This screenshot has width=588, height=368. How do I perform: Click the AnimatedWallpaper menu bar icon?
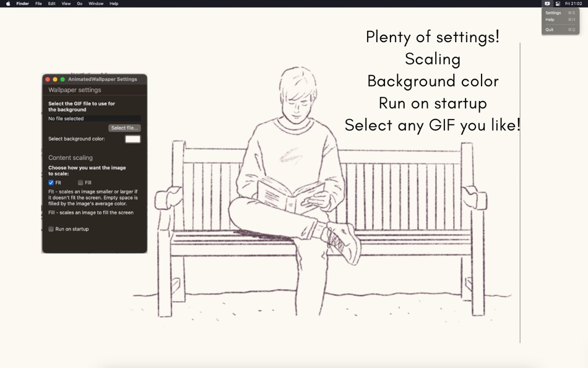click(547, 3)
